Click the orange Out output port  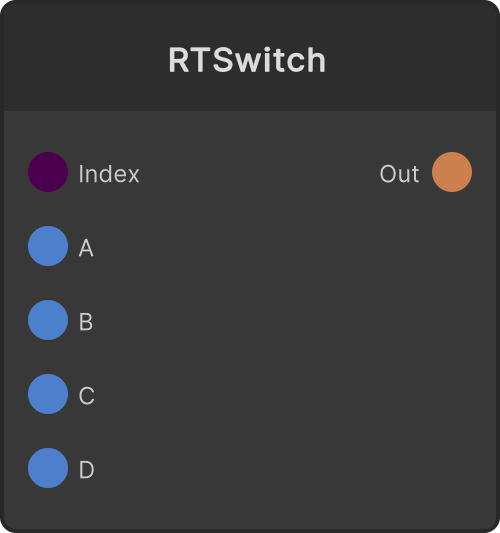(x=452, y=172)
